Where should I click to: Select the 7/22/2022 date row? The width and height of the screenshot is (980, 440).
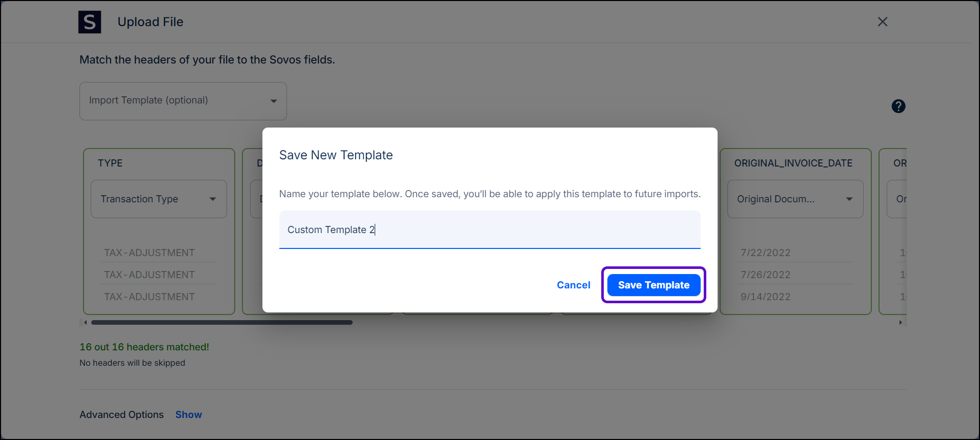(x=765, y=253)
